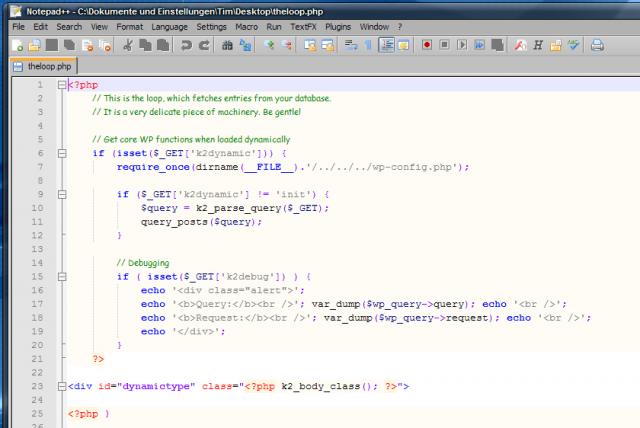Create a new file with the New icon
Viewport: 640px width, 428px height.
click(18, 45)
